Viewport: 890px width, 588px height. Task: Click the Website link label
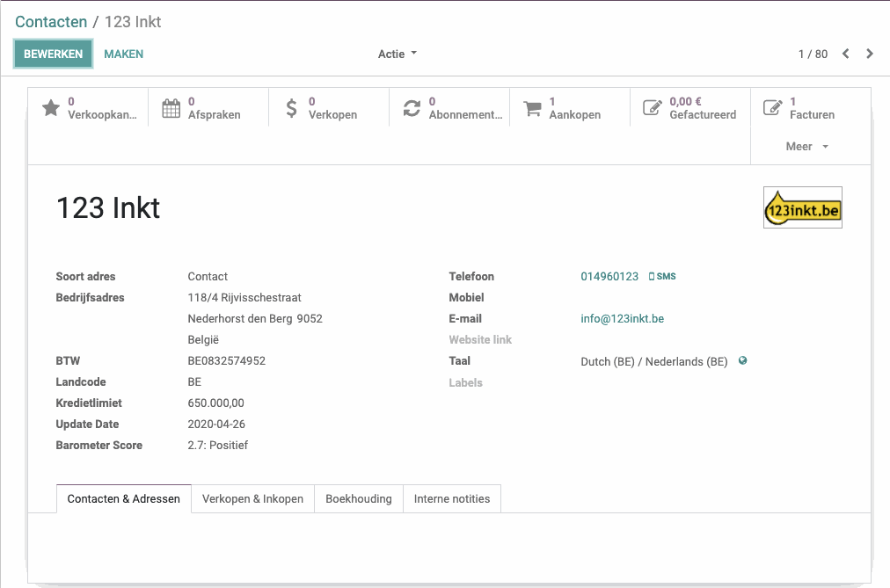(480, 339)
